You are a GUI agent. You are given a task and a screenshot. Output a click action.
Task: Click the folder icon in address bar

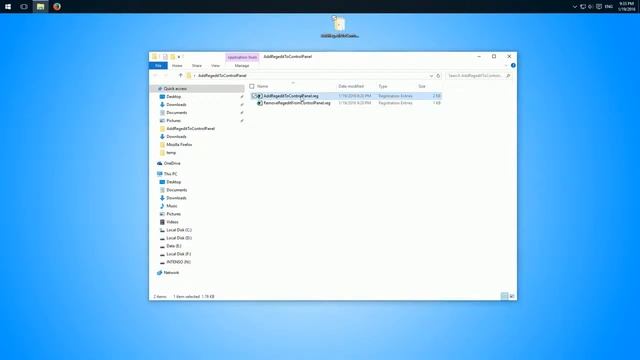[x=189, y=76]
